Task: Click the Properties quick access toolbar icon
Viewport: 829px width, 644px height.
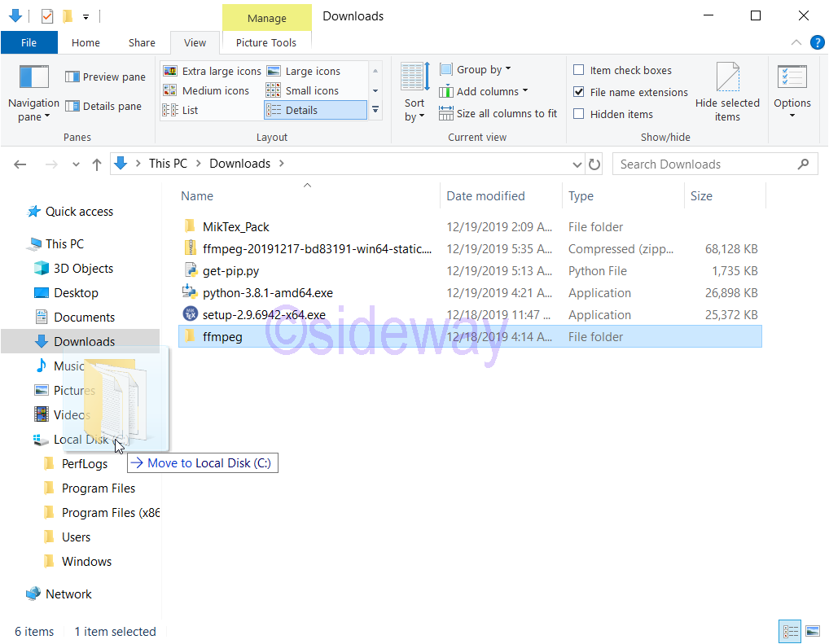Action: pos(47,16)
